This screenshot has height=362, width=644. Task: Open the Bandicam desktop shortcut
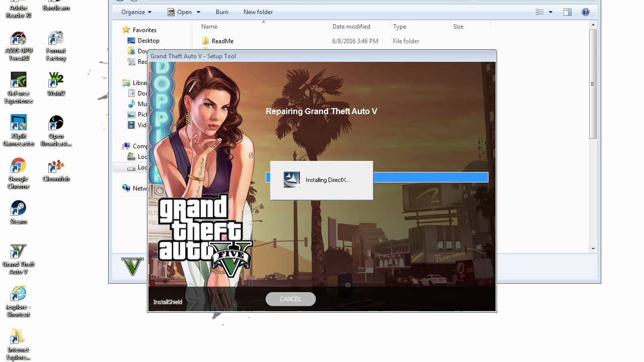point(56,5)
